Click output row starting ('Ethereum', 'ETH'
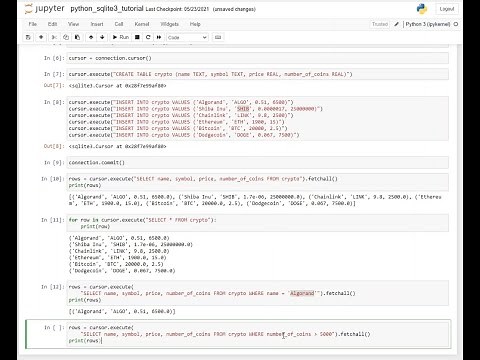This screenshot has height=360, width=480. point(117,258)
